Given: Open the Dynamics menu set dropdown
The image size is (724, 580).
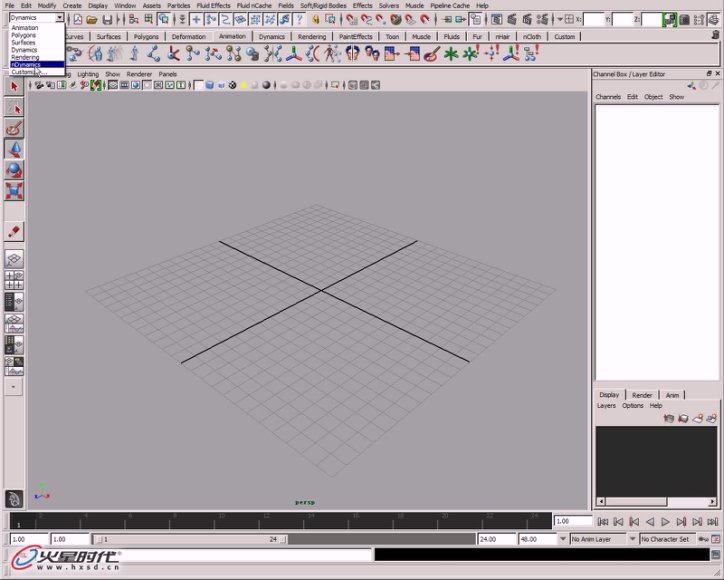Looking at the screenshot, I should tap(59, 18).
